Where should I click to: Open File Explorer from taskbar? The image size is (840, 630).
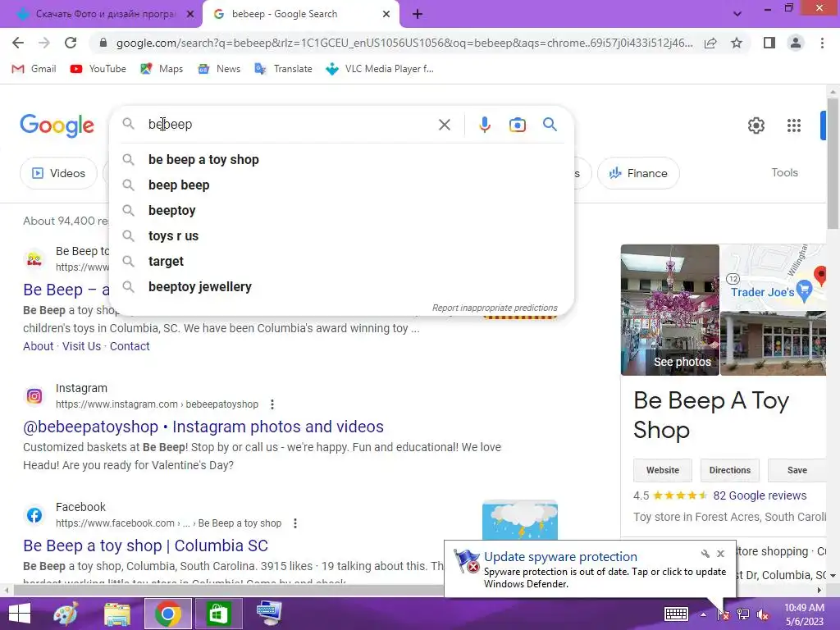(116, 614)
